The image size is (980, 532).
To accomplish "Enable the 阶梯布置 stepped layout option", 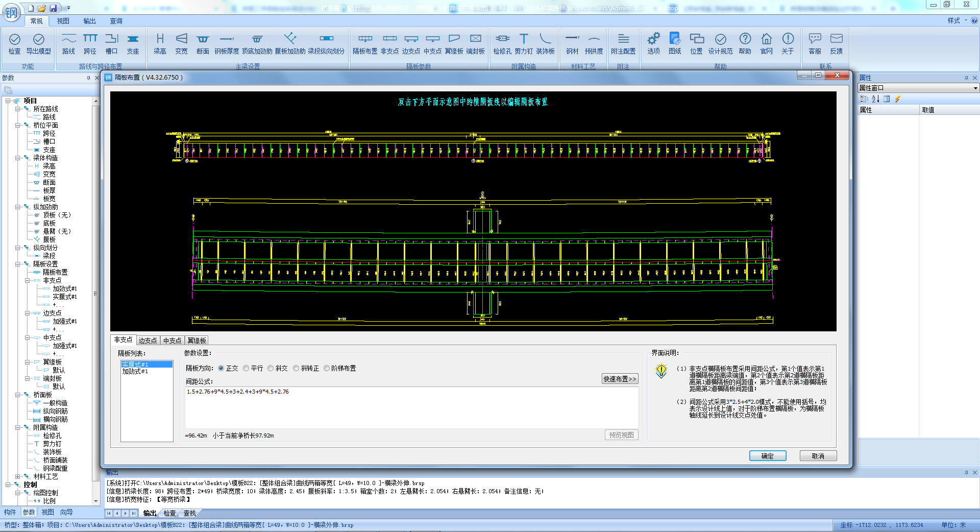I will click(327, 368).
